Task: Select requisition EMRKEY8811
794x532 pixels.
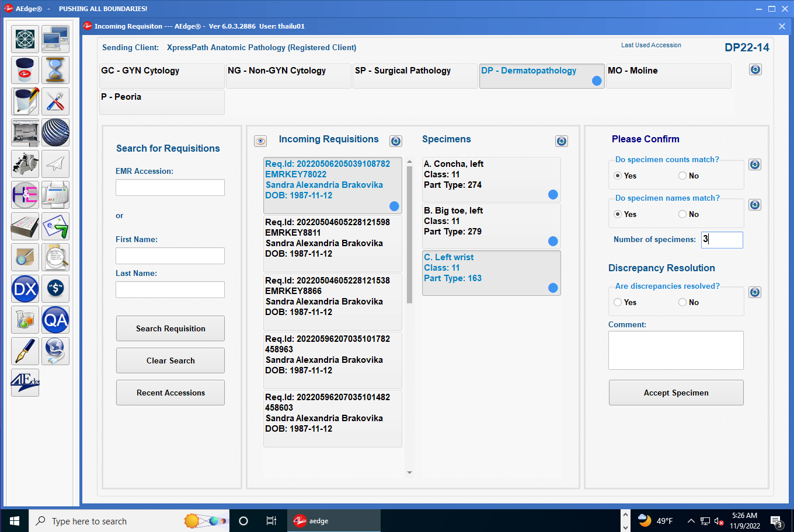Action: pyautogui.click(x=333, y=243)
